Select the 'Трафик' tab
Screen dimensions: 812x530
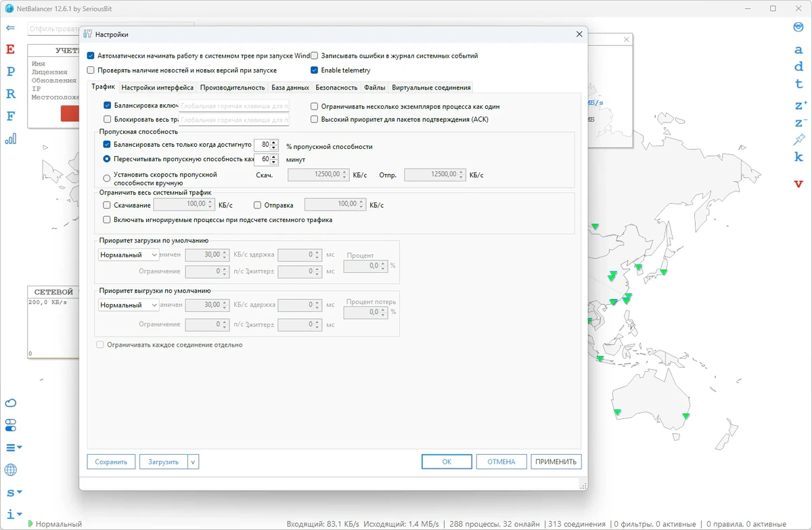coord(104,87)
